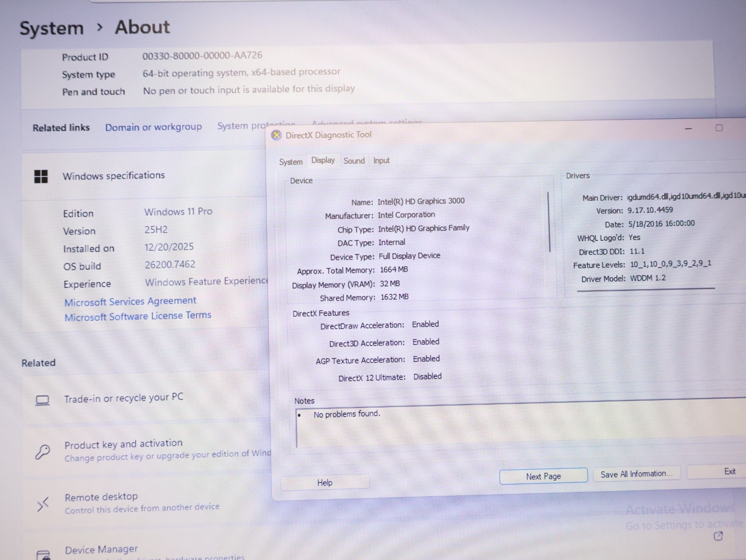This screenshot has height=560, width=746.
Task: Expand the Windows specifications section header
Action: coord(145,176)
